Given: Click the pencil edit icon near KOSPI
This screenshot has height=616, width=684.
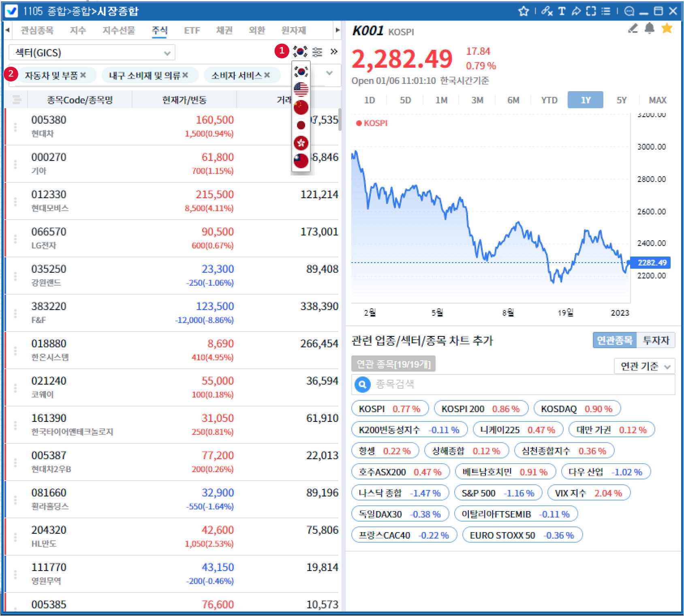Looking at the screenshot, I should pos(633,28).
